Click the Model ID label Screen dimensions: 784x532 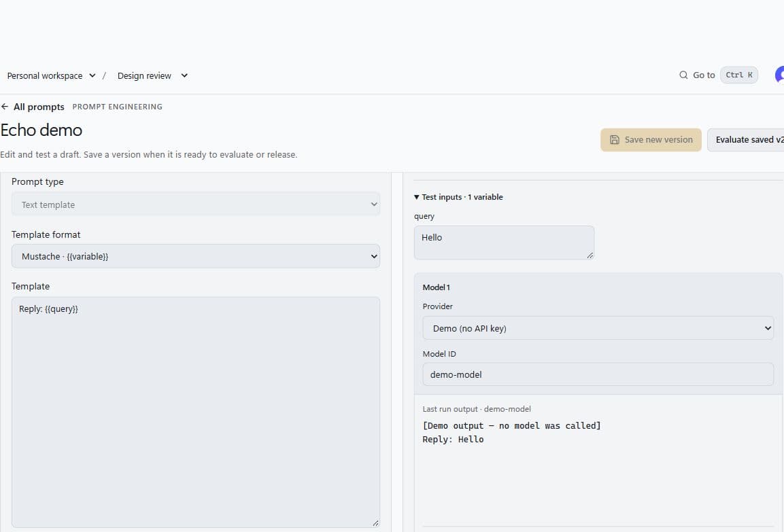[439, 354]
